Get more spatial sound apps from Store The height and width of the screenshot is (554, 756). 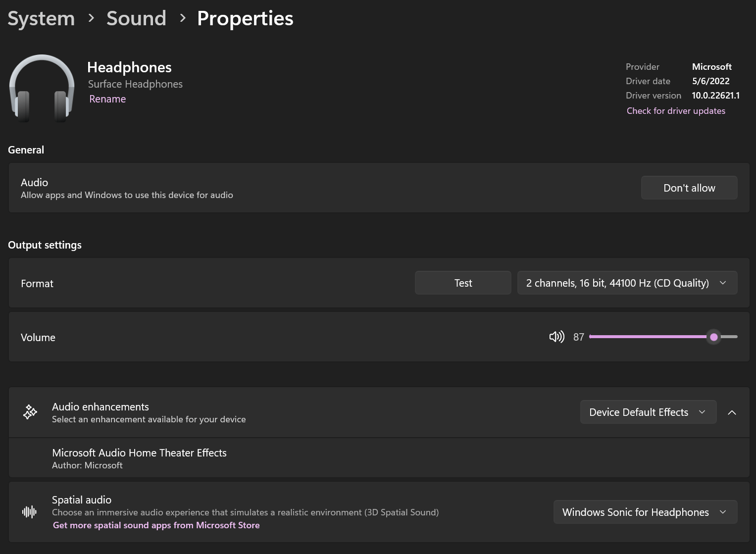156,525
